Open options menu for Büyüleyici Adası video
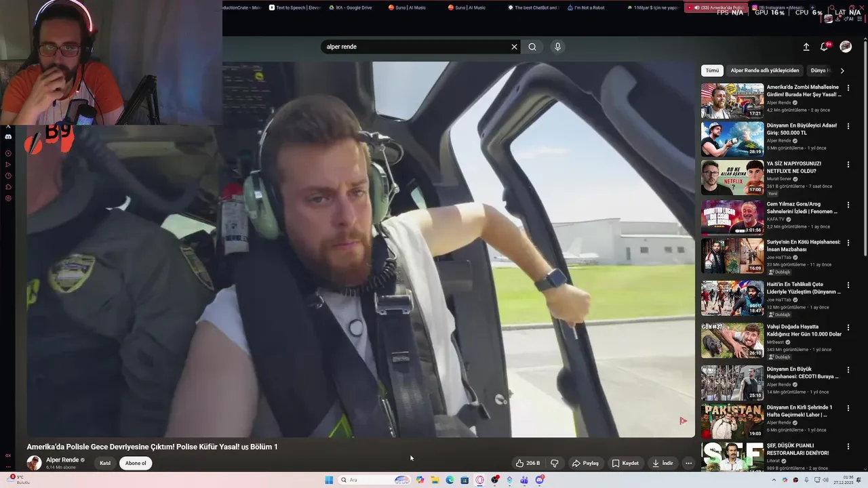Viewport: 868px width, 488px height. click(848, 126)
